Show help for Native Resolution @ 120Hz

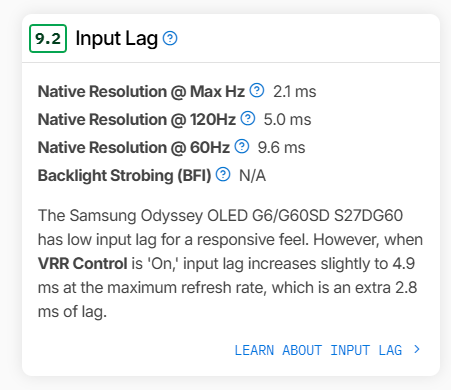(x=248, y=118)
